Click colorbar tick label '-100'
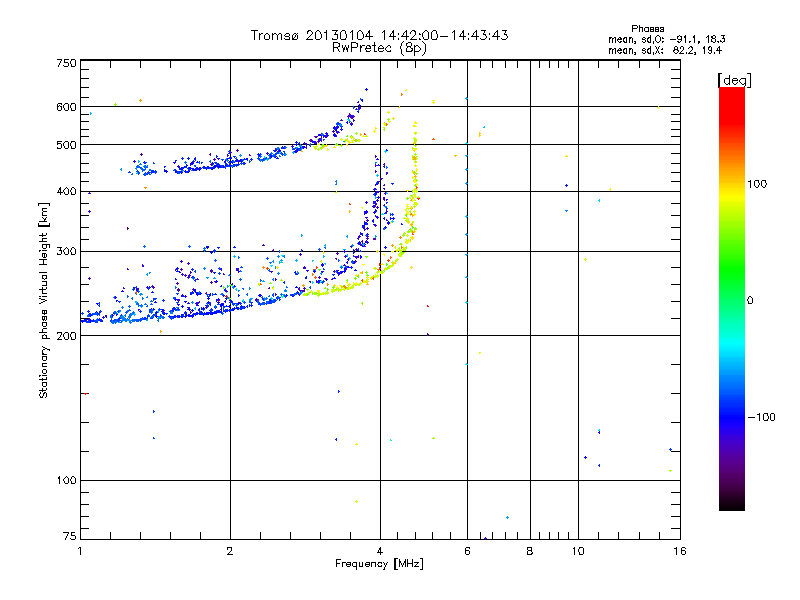 point(761,417)
